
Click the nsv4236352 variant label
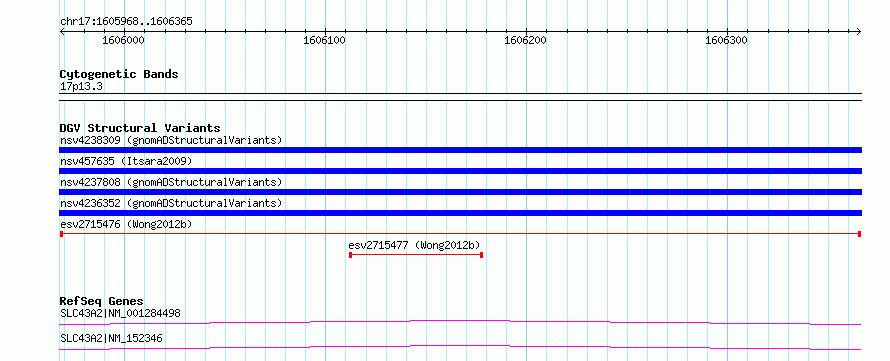click(171, 203)
